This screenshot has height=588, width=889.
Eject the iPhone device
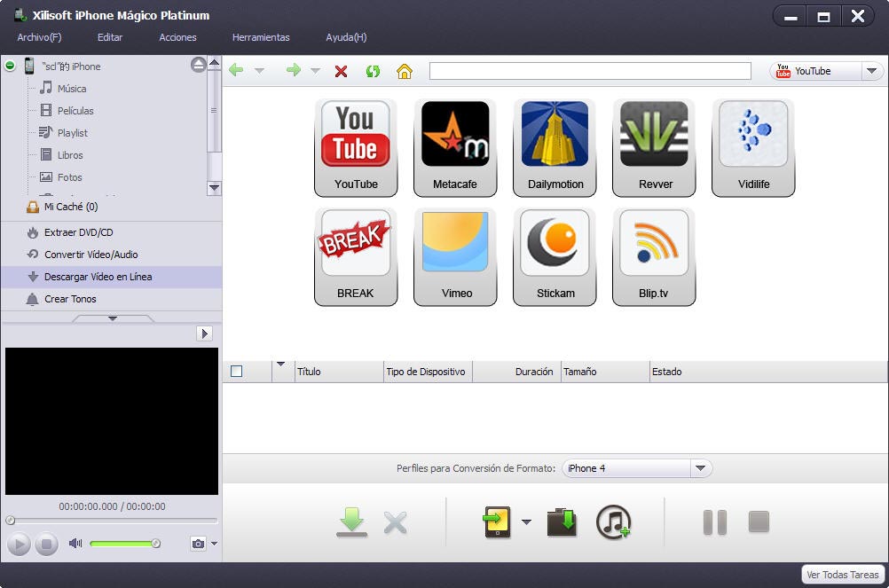click(198, 65)
